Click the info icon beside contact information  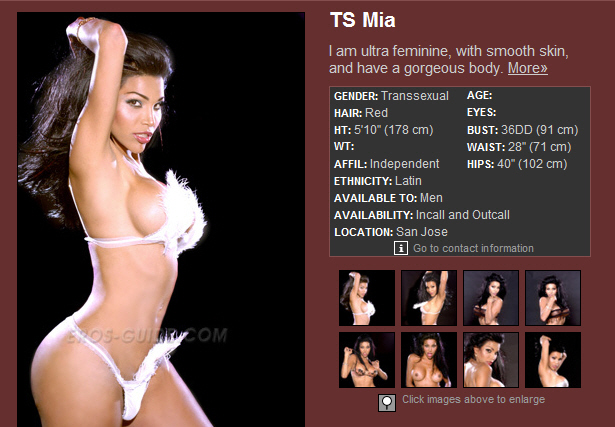point(400,248)
